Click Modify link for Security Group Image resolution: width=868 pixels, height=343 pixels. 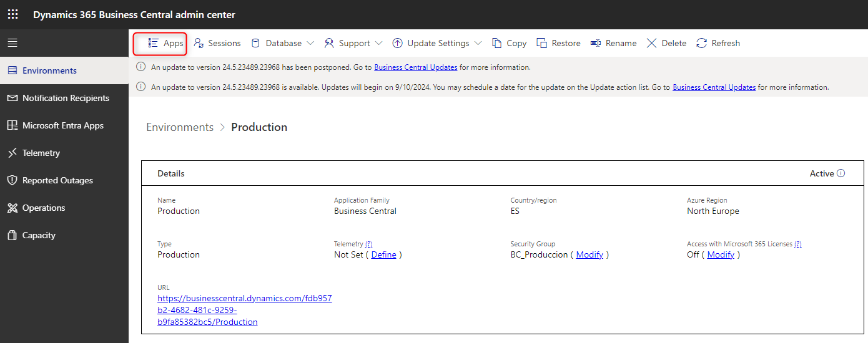tap(589, 254)
